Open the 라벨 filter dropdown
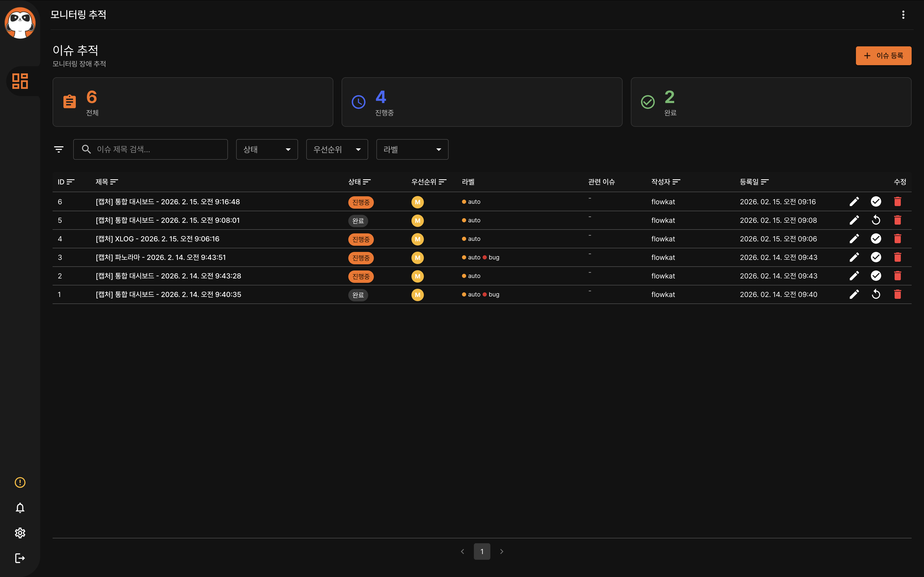 (x=412, y=150)
